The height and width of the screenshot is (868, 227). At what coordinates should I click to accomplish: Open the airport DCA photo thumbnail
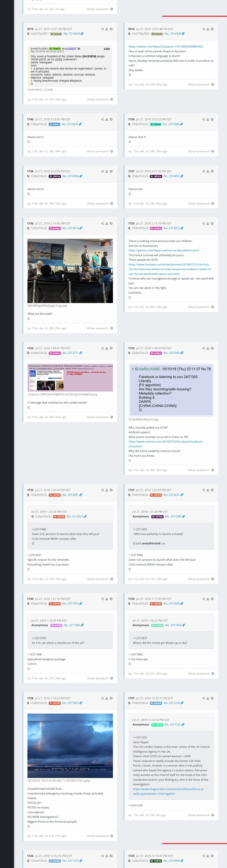(x=70, y=271)
